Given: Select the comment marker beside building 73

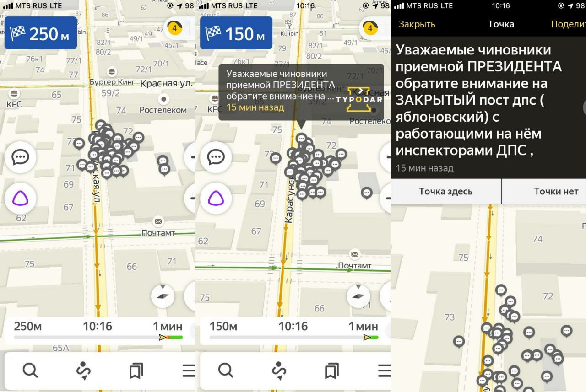Looking at the screenshot, I should 459,342.
